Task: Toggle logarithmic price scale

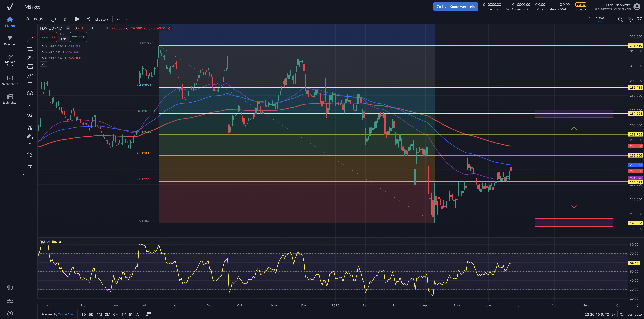Action: coord(629,314)
